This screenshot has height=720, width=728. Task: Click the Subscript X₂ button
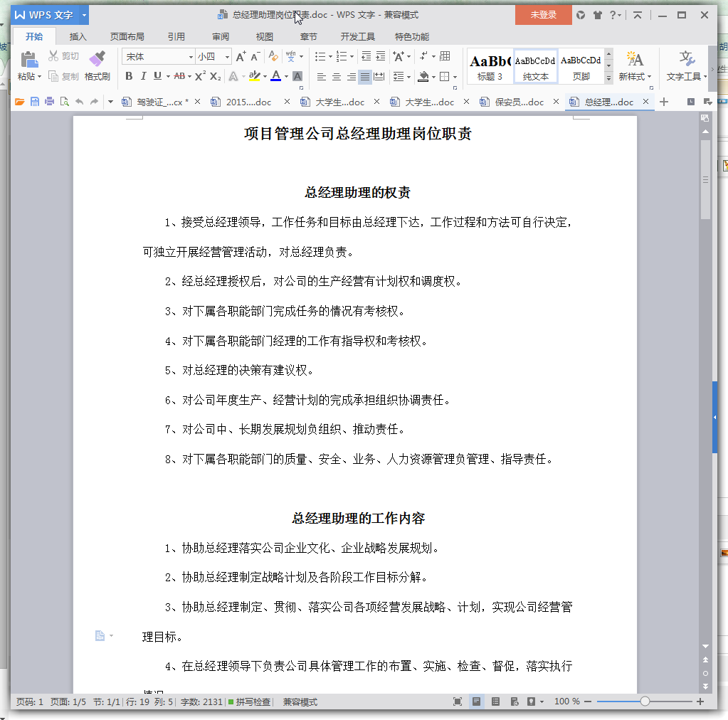(x=215, y=76)
